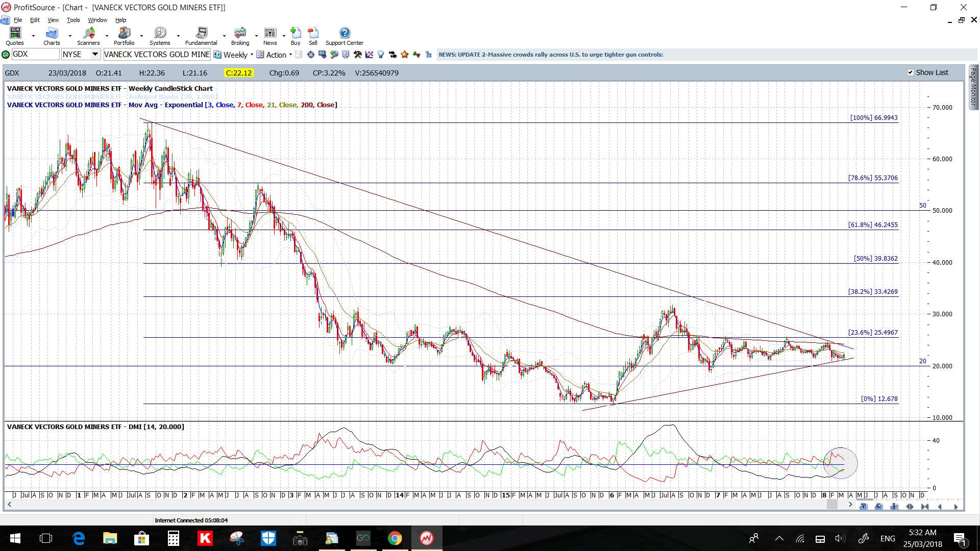Expand the Charts dropdown arrow

(x=70, y=36)
